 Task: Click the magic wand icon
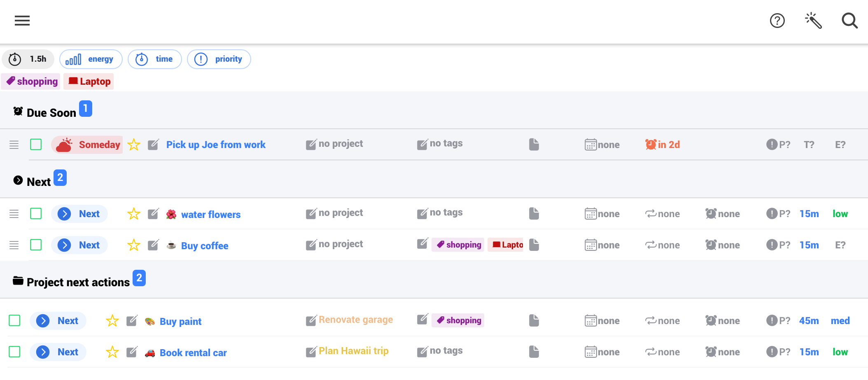click(813, 21)
